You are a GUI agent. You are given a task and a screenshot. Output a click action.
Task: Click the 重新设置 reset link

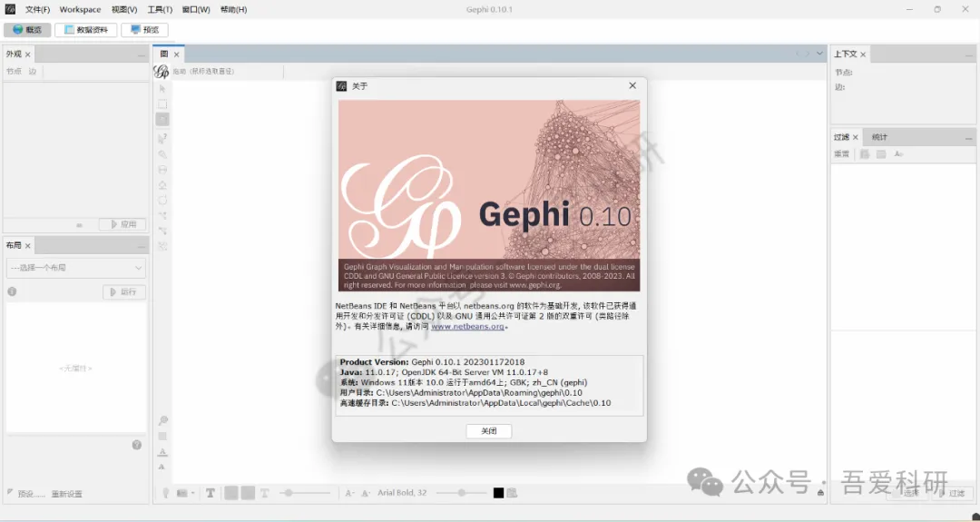67,494
